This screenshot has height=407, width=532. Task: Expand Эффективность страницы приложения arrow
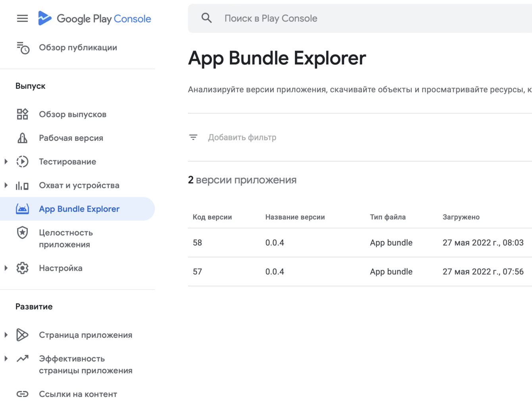pyautogui.click(x=6, y=359)
